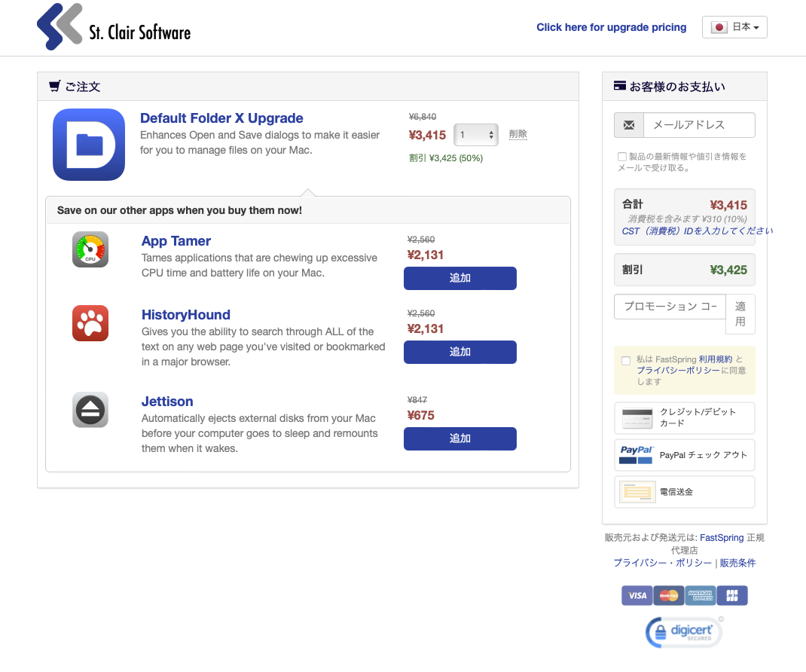The image size is (806, 672).
Task: Focus the プロモーション コード input field
Action: coord(670,307)
